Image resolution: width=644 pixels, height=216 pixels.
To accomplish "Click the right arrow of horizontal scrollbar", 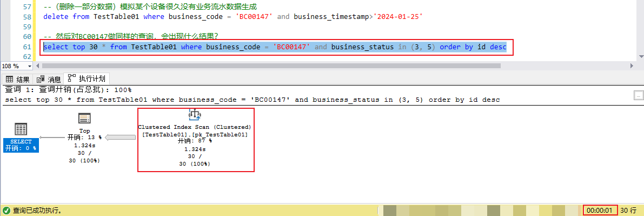I will tap(632, 66).
